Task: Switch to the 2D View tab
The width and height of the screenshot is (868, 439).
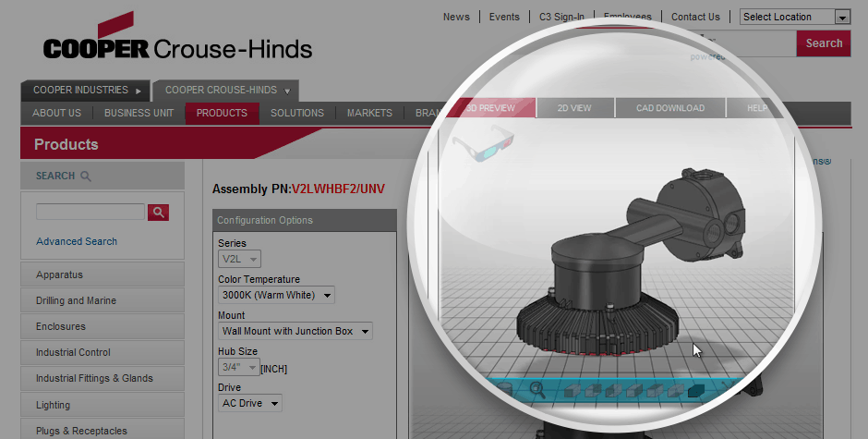Action: pyautogui.click(x=574, y=108)
